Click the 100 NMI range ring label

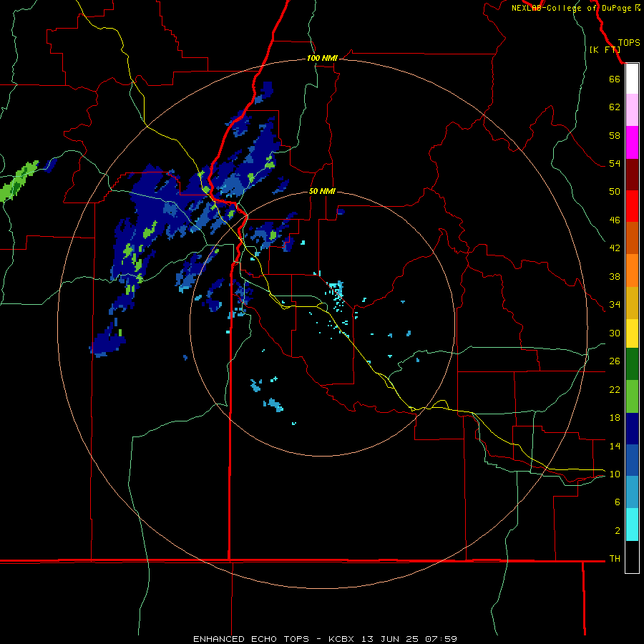[x=322, y=58]
